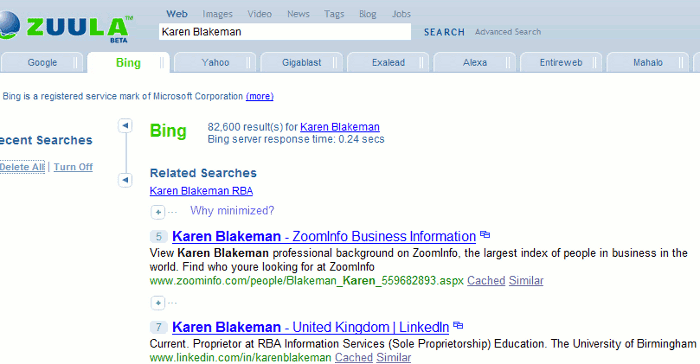Click the Google tab drag handle
Image resolution: width=700 pixels, height=364 pixels.
point(75,63)
